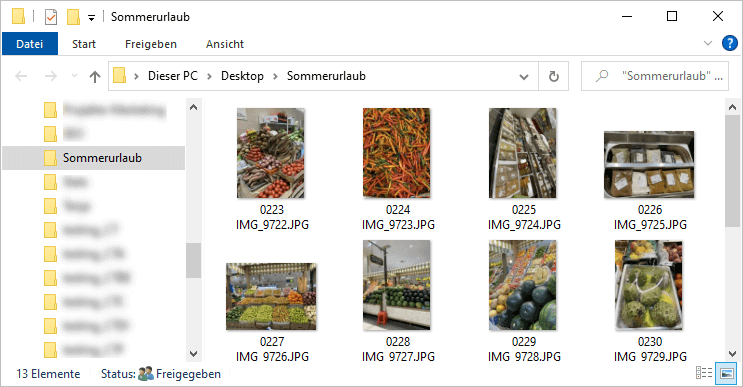
Task: Click the Sommerurlaub folder icon in tree
Action: point(50,158)
